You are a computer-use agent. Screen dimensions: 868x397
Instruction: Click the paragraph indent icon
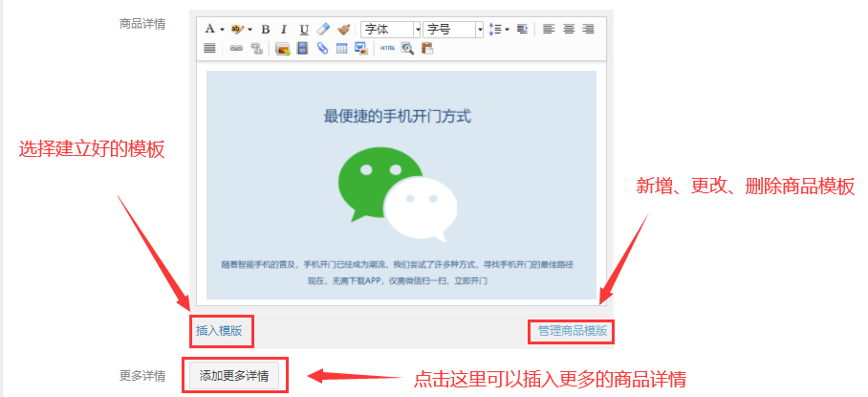point(522,30)
